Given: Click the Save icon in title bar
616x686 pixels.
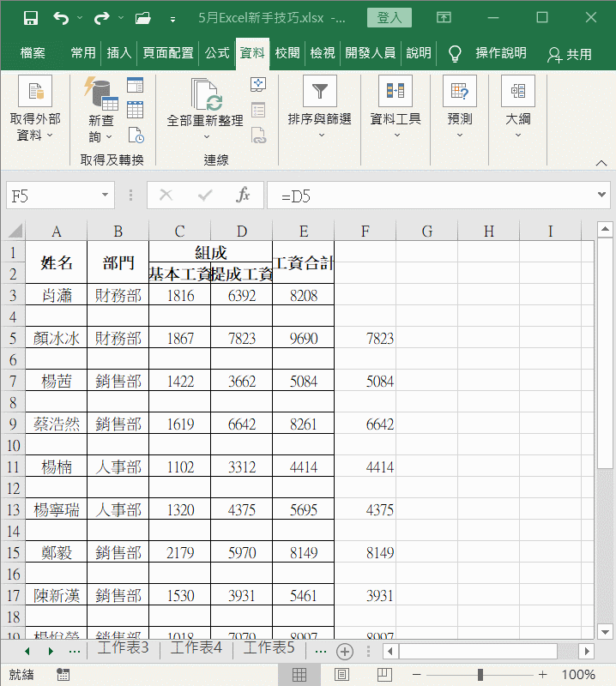Looking at the screenshot, I should pos(30,18).
